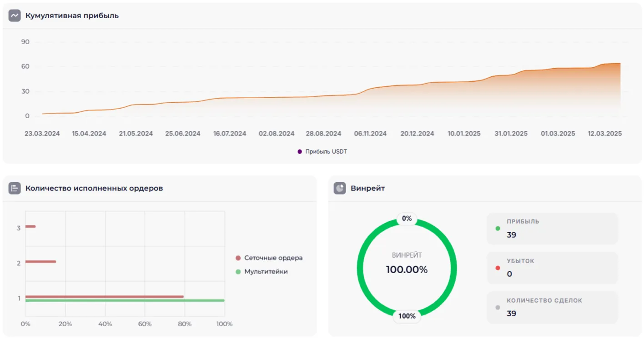Click the red Убыток indicator dot
This screenshot has height=339, width=644.
click(x=498, y=268)
